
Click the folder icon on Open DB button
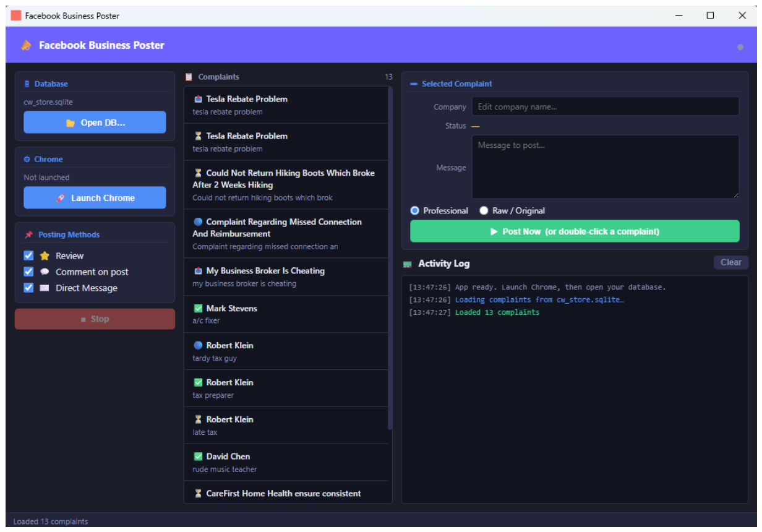coord(71,123)
